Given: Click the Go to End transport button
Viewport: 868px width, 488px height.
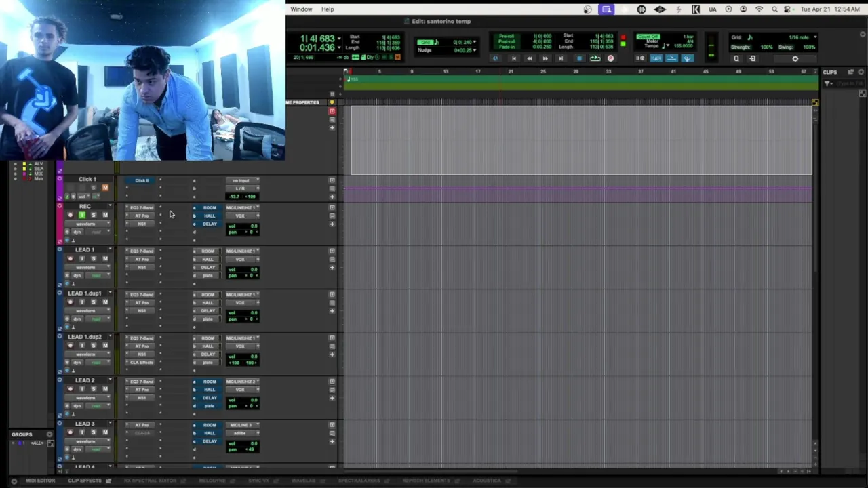Looking at the screenshot, I should [561, 59].
